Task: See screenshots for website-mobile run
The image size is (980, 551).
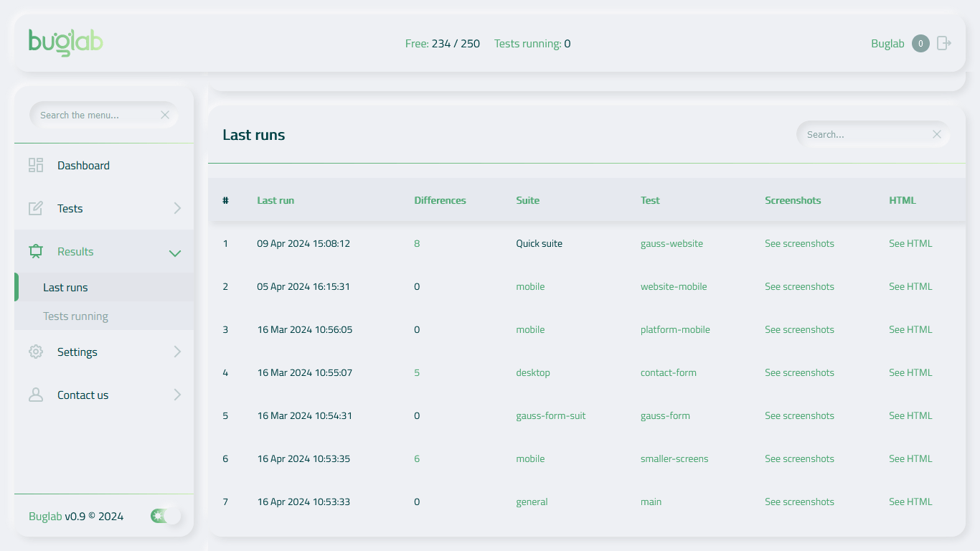Action: [799, 286]
